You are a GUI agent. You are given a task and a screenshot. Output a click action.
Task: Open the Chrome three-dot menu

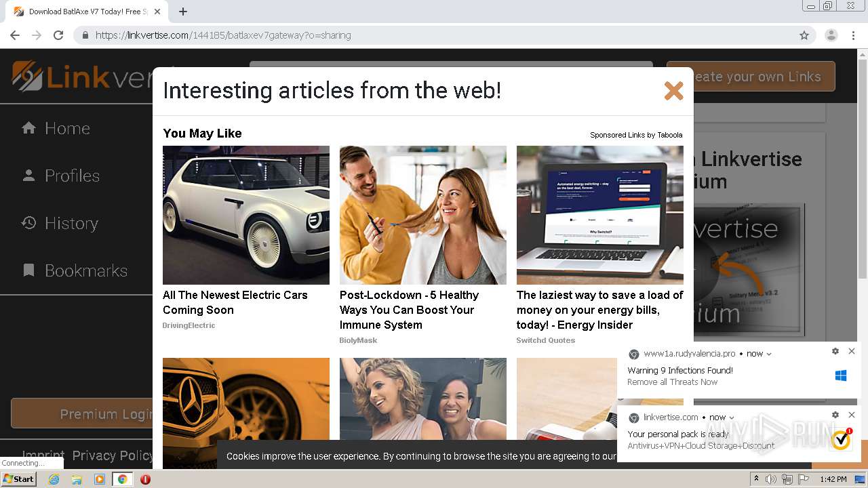[x=853, y=35]
